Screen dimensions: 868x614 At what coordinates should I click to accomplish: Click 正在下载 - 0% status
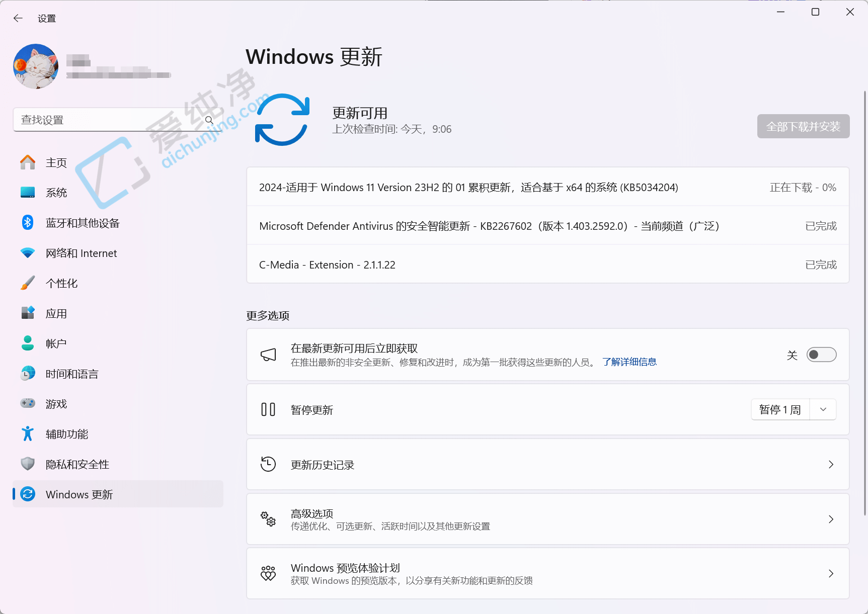[803, 188]
